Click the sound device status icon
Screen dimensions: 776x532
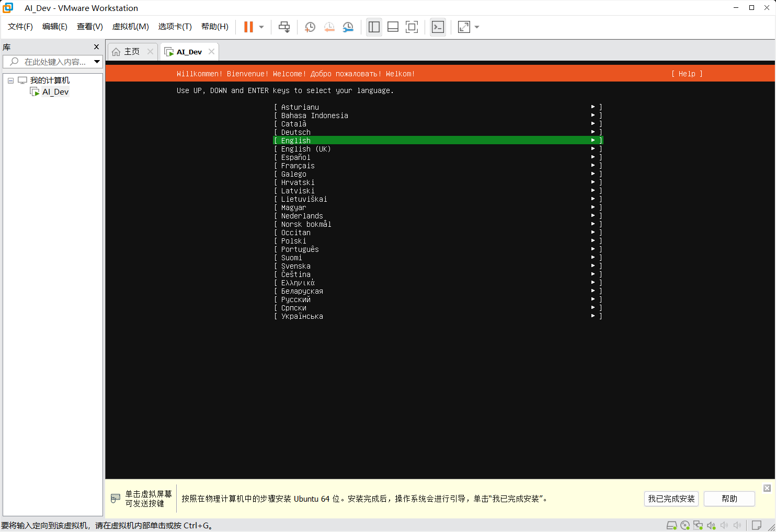click(711, 525)
